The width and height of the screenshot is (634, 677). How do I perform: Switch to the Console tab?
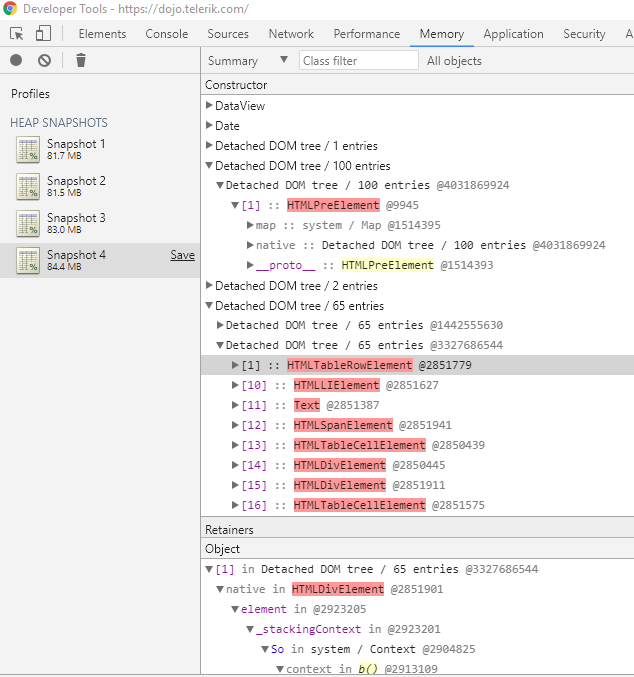(x=167, y=34)
